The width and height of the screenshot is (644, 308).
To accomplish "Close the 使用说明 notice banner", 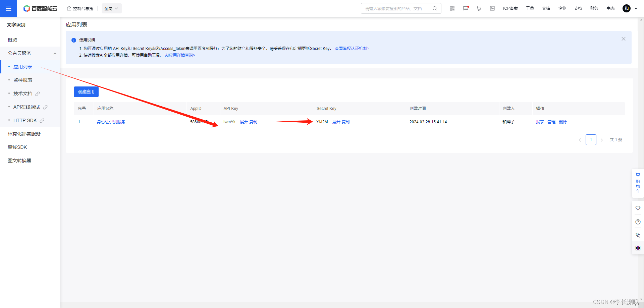I will pyautogui.click(x=624, y=39).
